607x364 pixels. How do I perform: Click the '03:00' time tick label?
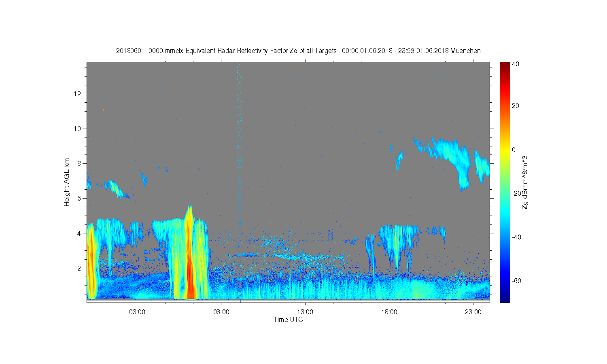coord(137,312)
